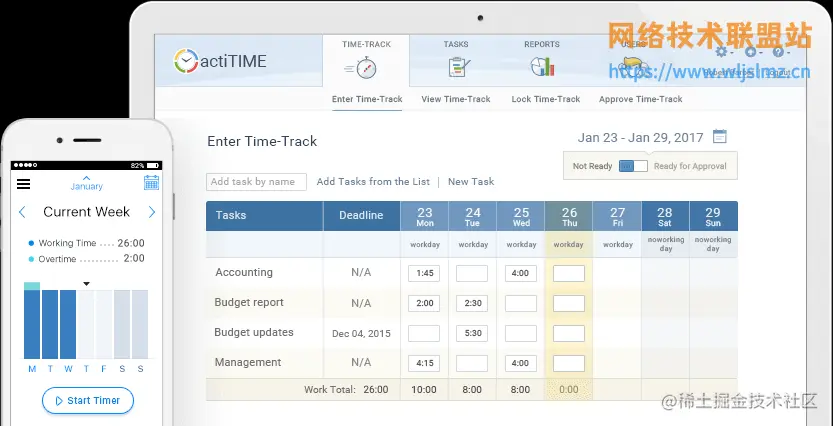Click Accounting Monday cell showing 1:45
The image size is (833, 426).
point(424,274)
